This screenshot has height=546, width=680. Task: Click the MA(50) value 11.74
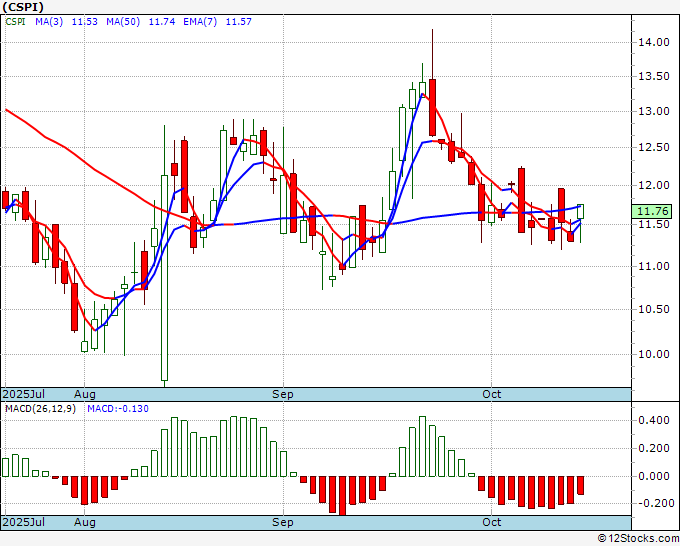(x=162, y=22)
